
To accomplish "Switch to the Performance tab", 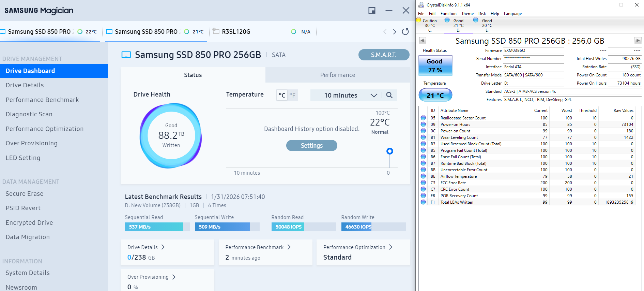I will point(337,75).
